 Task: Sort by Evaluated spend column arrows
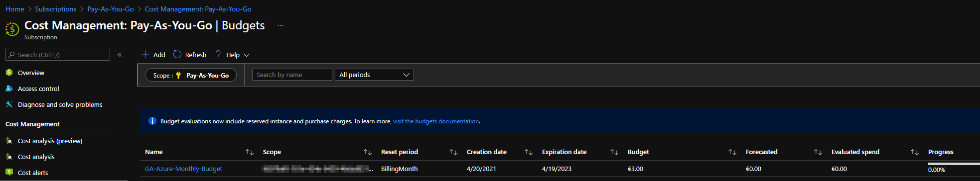click(x=915, y=152)
